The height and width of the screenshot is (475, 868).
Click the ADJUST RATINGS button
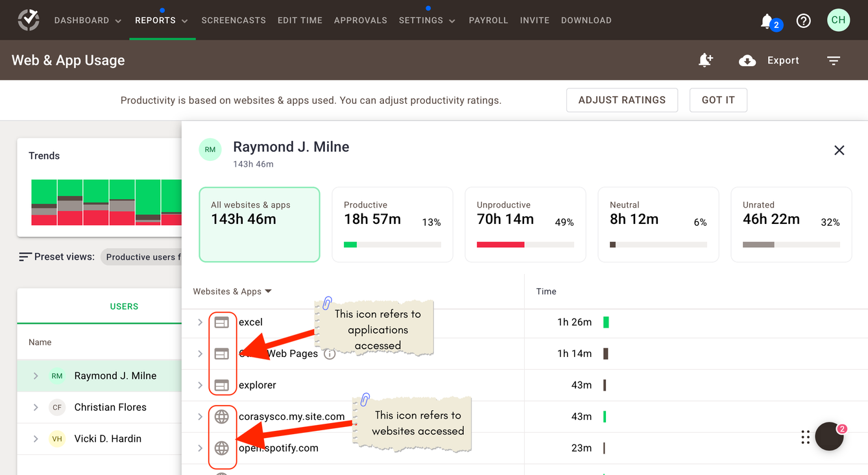[622, 100]
